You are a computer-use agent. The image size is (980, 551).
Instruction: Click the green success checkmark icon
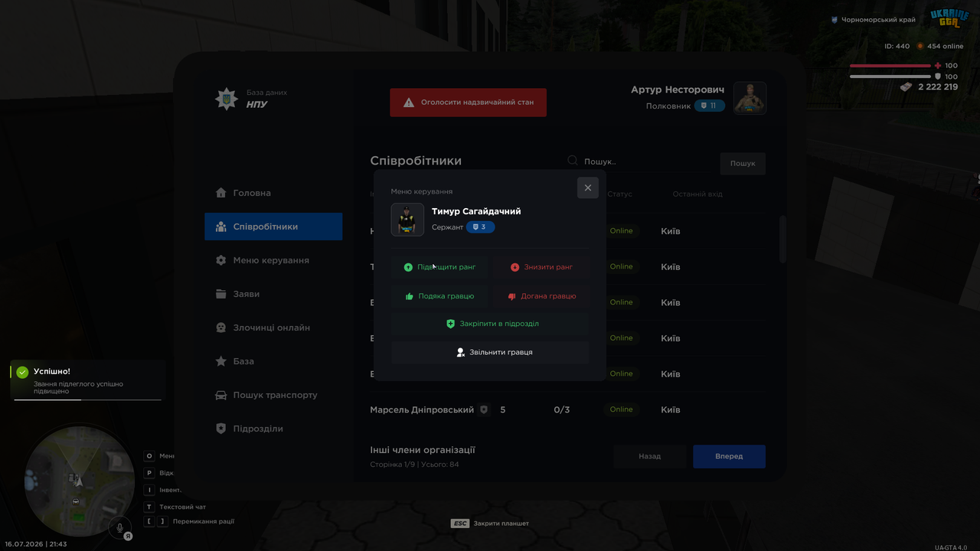[x=22, y=372]
